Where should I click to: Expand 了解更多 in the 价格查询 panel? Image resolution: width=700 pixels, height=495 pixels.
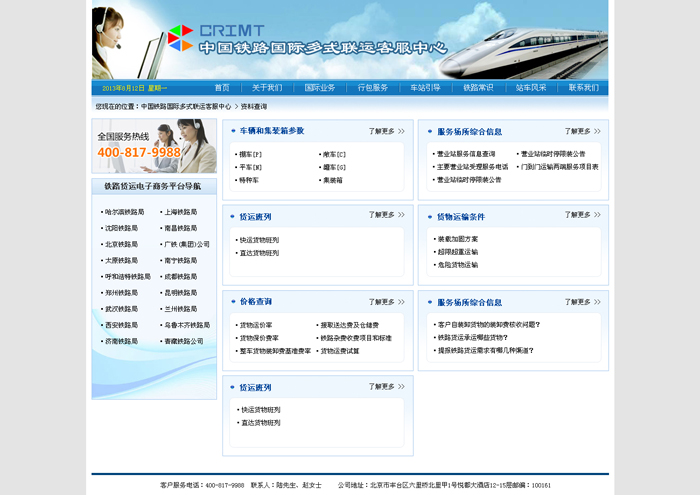pyautogui.click(x=386, y=301)
